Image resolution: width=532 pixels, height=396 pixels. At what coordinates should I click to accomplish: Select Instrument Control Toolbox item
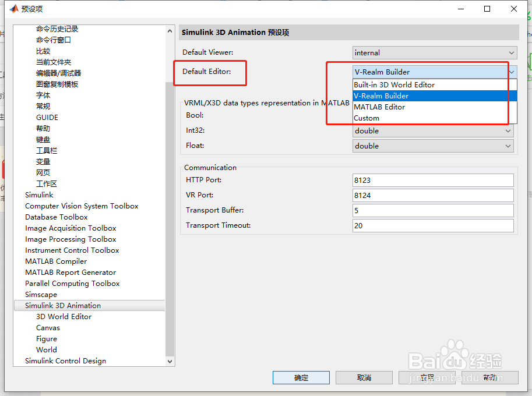72,250
